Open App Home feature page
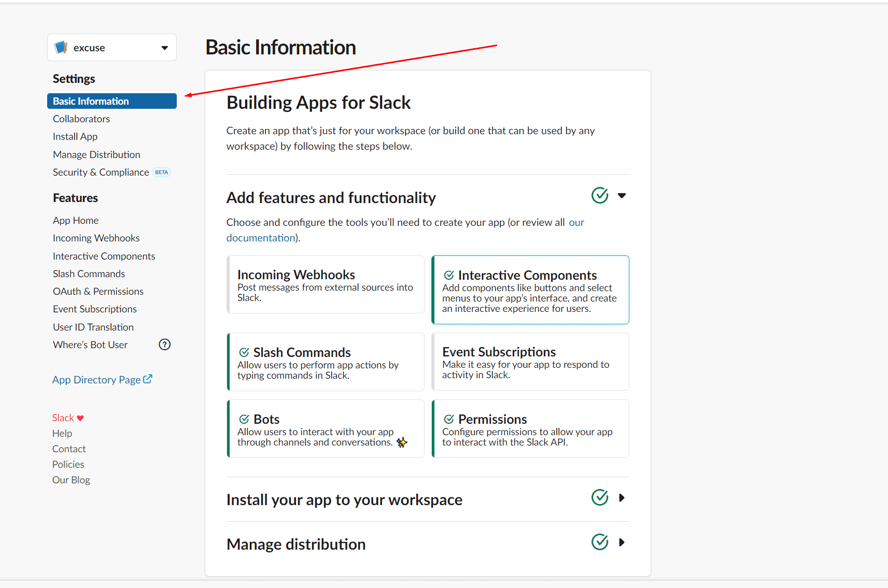 coord(76,220)
